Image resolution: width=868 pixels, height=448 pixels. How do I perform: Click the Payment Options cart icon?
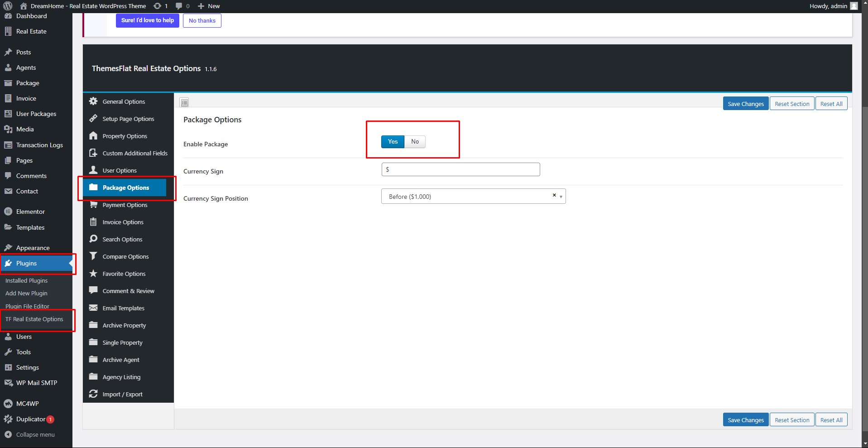click(x=93, y=204)
